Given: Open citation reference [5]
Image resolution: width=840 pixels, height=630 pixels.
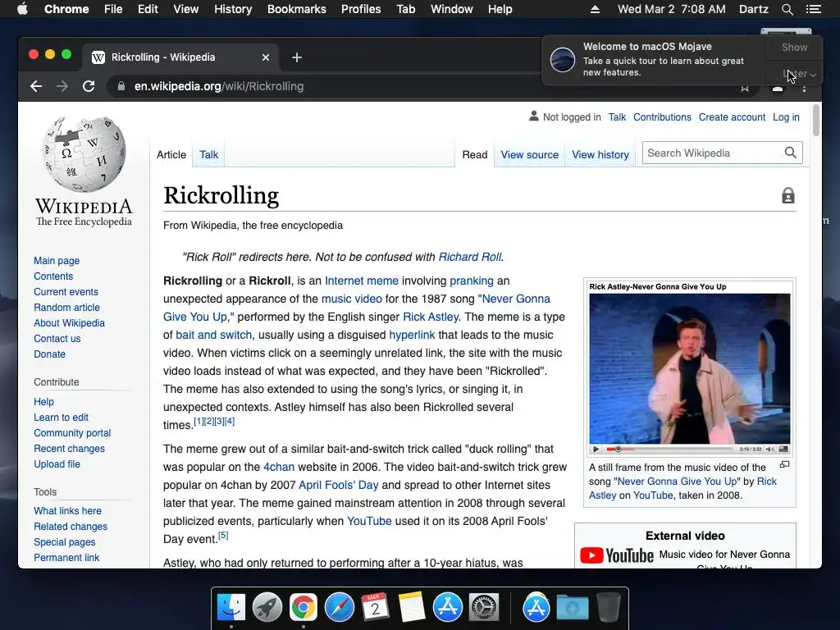Looking at the screenshot, I should pyautogui.click(x=223, y=535).
